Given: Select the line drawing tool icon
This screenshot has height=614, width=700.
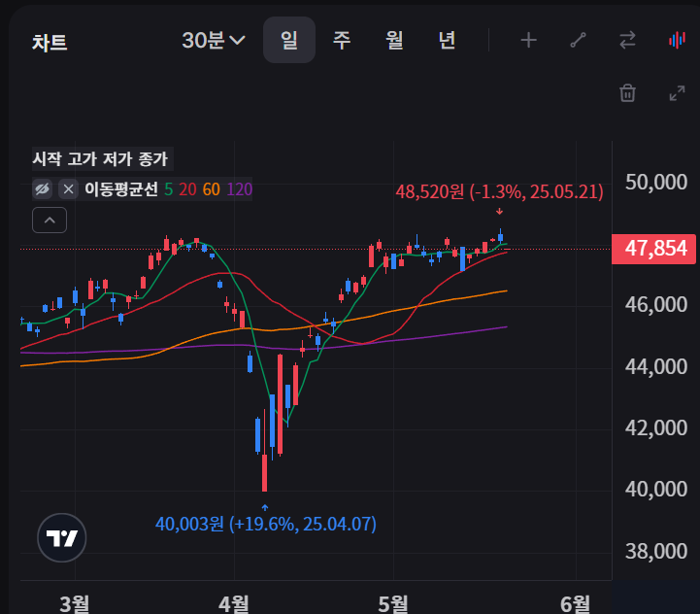Looking at the screenshot, I should click(x=578, y=40).
